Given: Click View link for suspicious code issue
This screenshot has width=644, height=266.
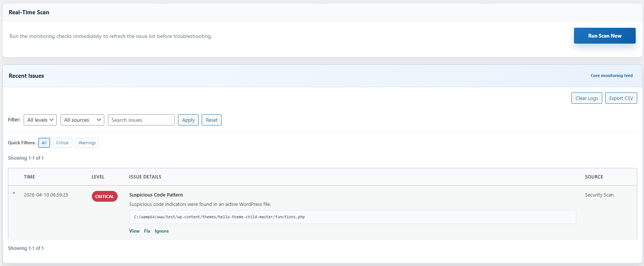Looking at the screenshot, I should tap(134, 231).
